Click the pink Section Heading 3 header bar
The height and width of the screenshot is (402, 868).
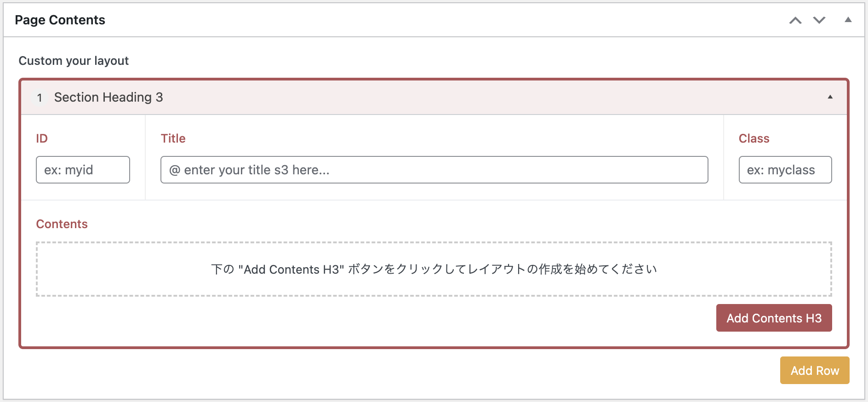tap(460, 98)
